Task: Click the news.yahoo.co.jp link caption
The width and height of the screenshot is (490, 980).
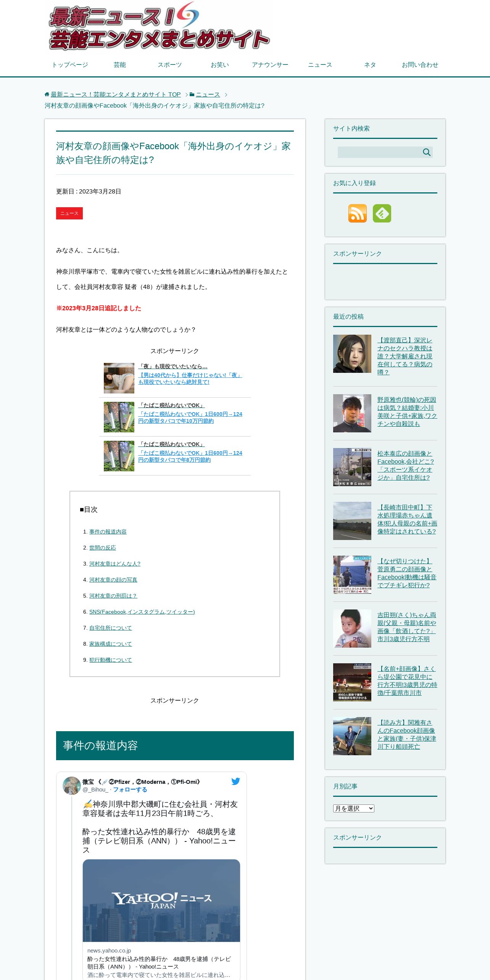Action: (x=109, y=951)
